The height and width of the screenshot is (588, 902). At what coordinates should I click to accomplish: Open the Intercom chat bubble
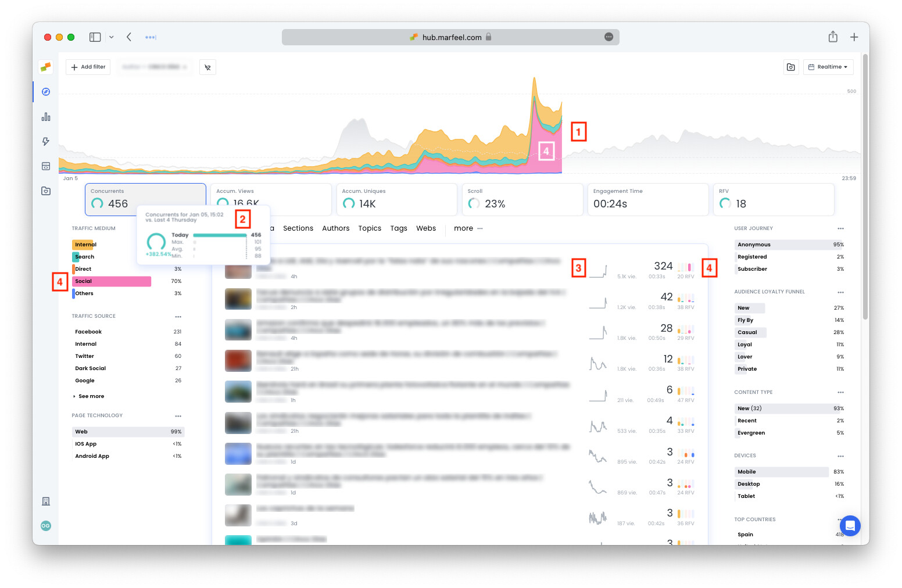850,526
